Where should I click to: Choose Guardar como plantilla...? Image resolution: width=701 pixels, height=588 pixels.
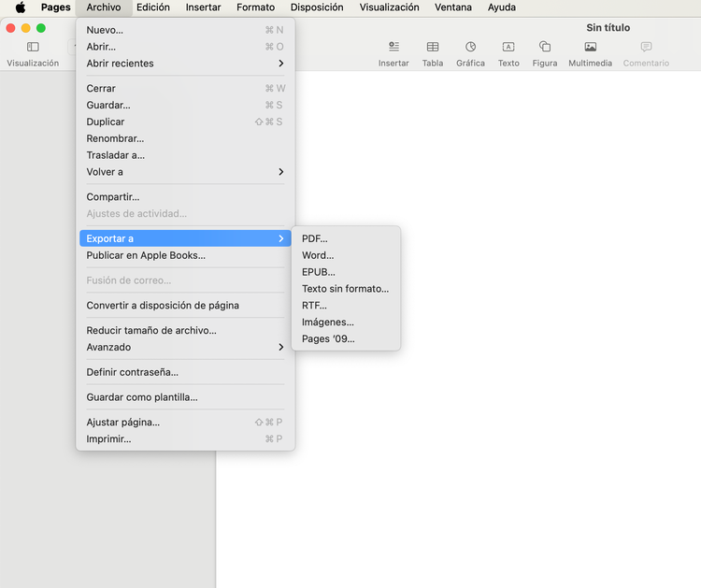click(x=185, y=397)
